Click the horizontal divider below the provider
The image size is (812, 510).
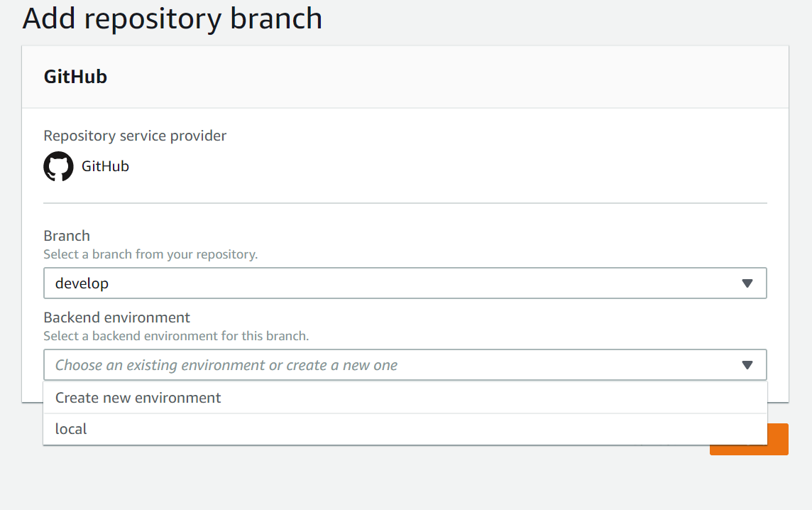pos(405,203)
